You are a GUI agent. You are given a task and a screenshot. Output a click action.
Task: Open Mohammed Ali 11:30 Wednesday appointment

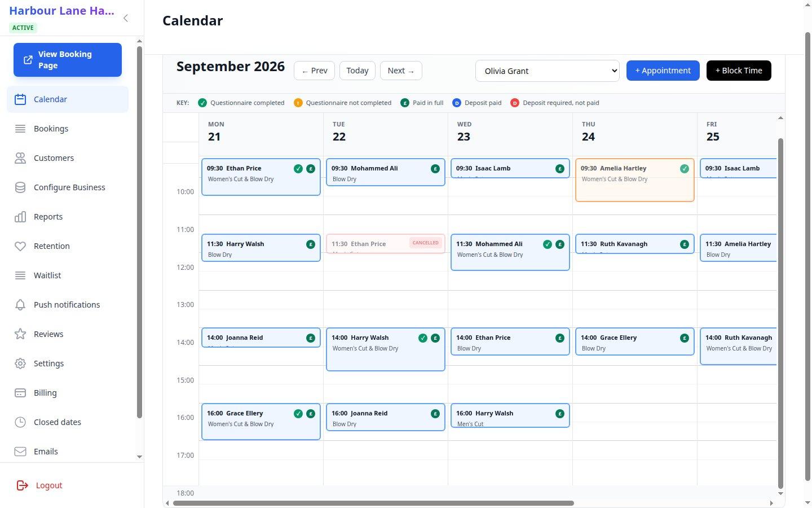[510, 252]
